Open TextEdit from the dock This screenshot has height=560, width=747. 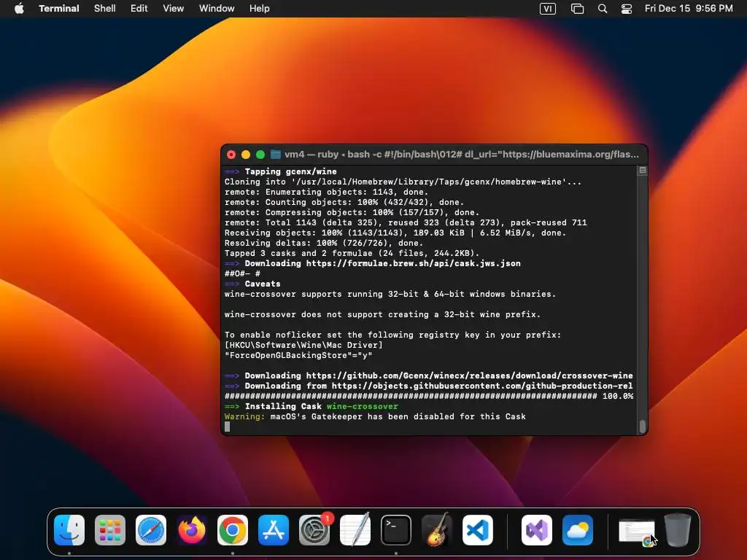click(x=355, y=530)
